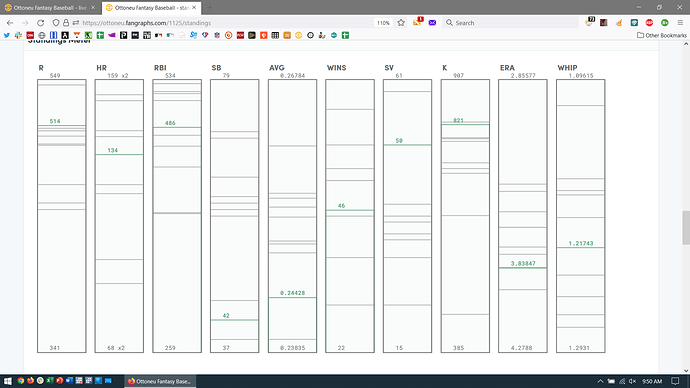Bookmark this page with the star icon
Image resolution: width=690 pixels, height=388 pixels.
(x=401, y=23)
